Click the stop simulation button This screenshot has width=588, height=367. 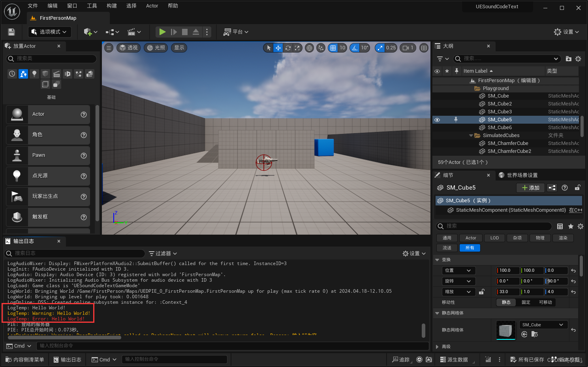[x=184, y=32]
